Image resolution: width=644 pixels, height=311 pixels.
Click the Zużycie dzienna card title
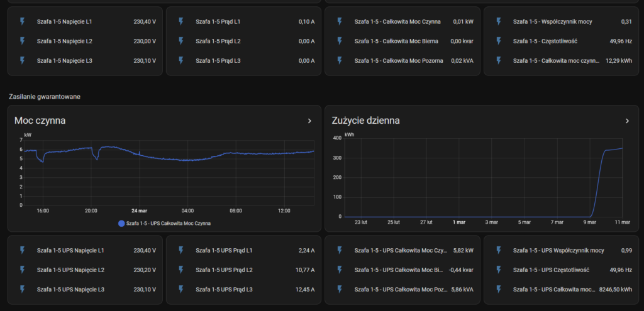(x=365, y=121)
